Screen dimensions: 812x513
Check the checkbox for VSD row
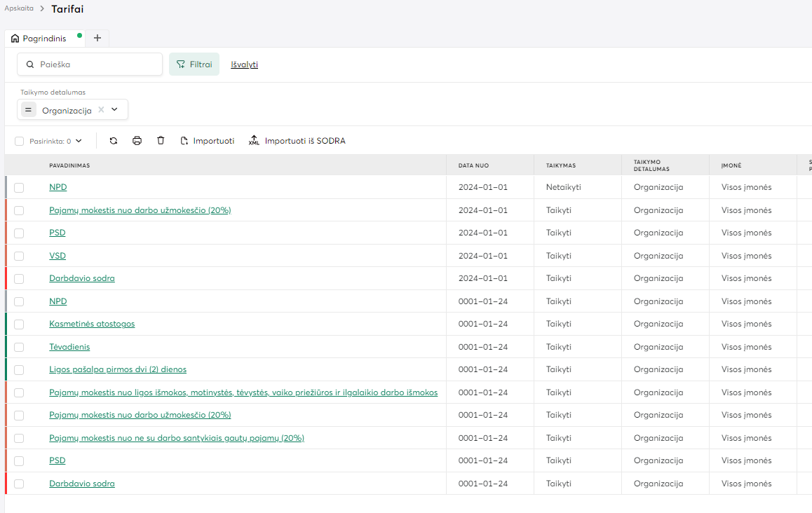click(19, 256)
